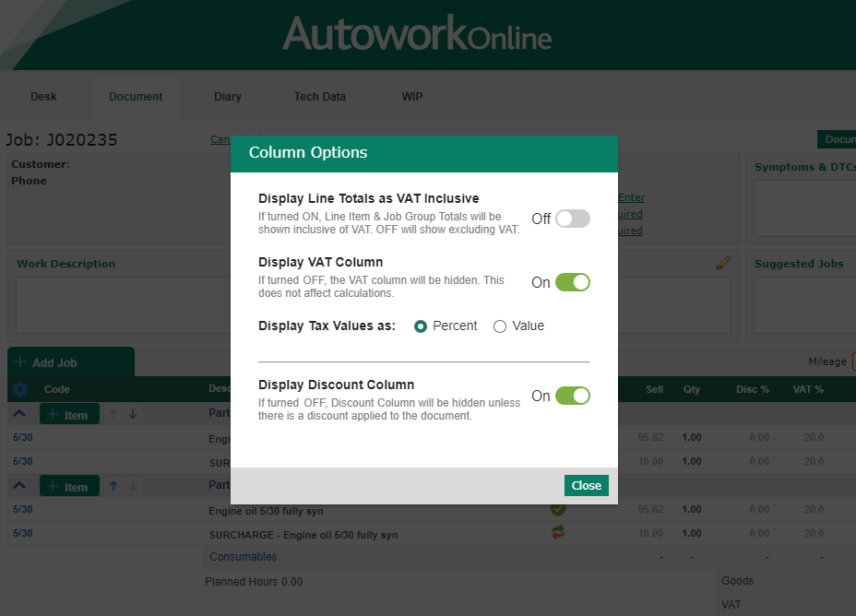Switch to the Tech Data tab

click(x=320, y=97)
